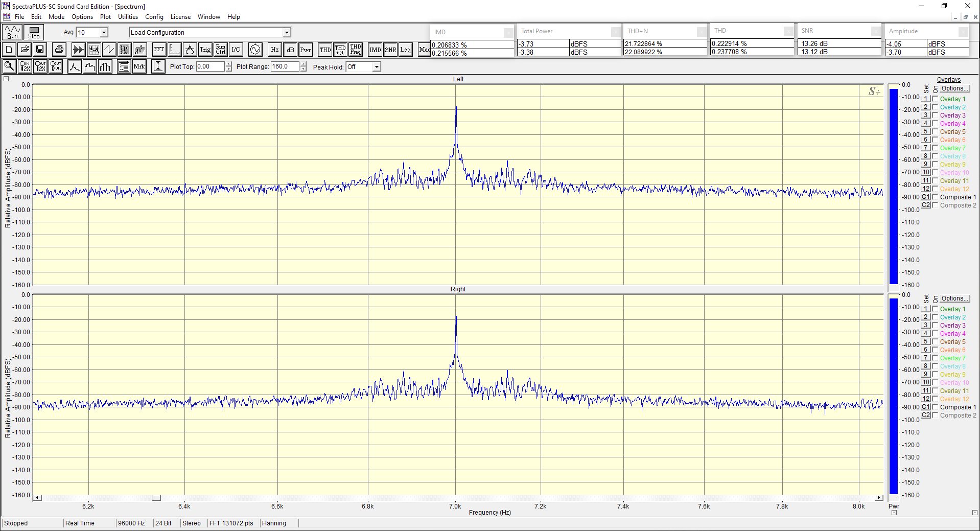Print the plot using the printer icon
980x531 pixels.
[59, 50]
